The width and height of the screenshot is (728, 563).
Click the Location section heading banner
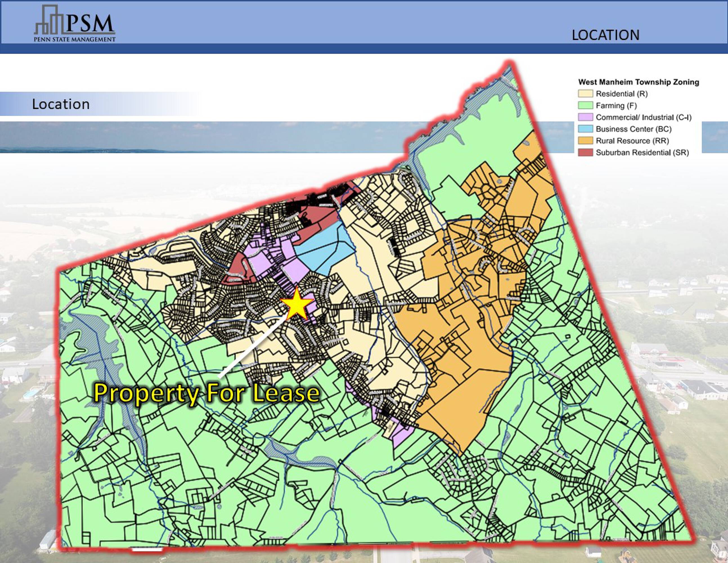pyautogui.click(x=61, y=104)
